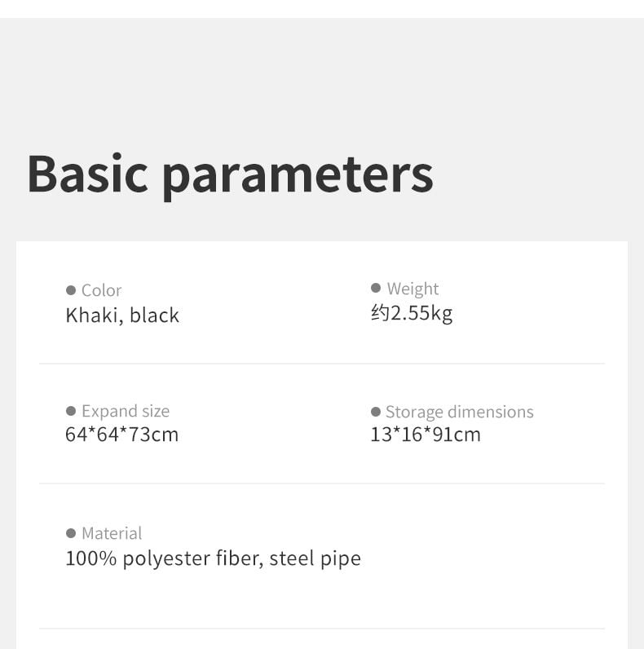644x649 pixels.
Task: Select the 13*16*91cm storage dimensions value
Action: point(426,435)
